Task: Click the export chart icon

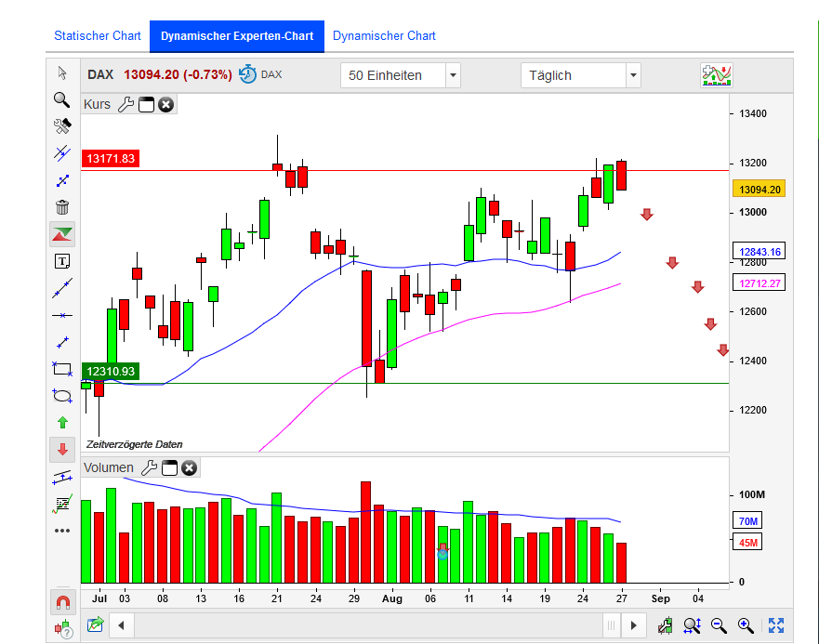Action: click(x=95, y=624)
